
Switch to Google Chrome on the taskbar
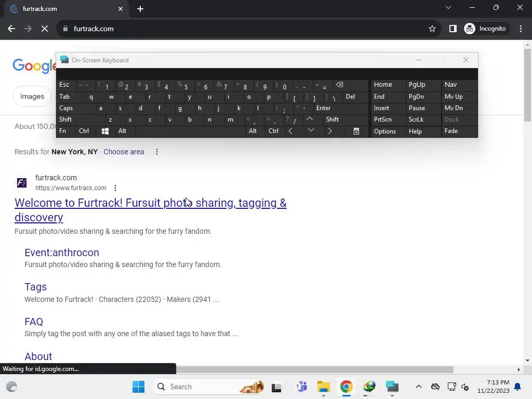[346, 387]
